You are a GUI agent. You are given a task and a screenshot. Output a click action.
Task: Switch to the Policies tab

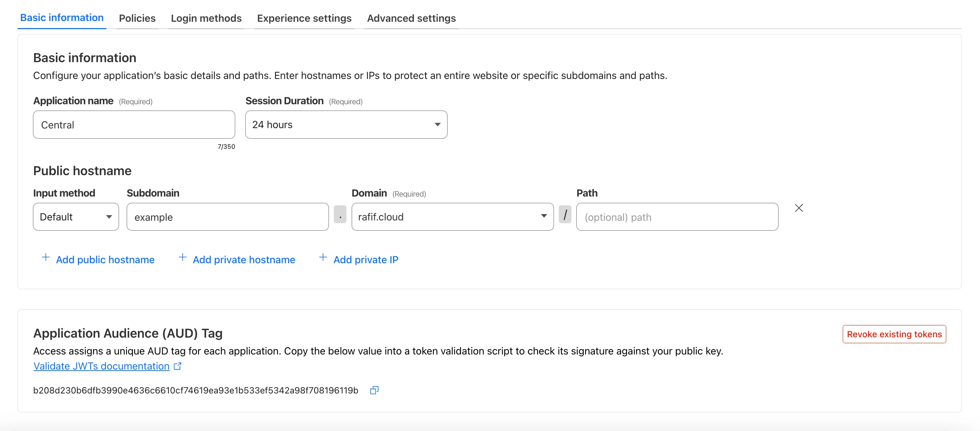[137, 18]
